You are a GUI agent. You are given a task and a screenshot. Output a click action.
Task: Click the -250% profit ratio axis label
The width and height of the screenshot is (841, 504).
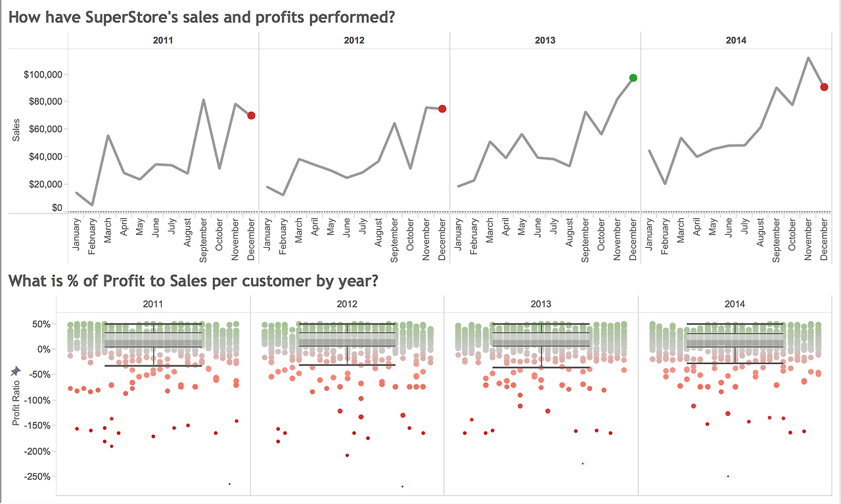point(37,476)
